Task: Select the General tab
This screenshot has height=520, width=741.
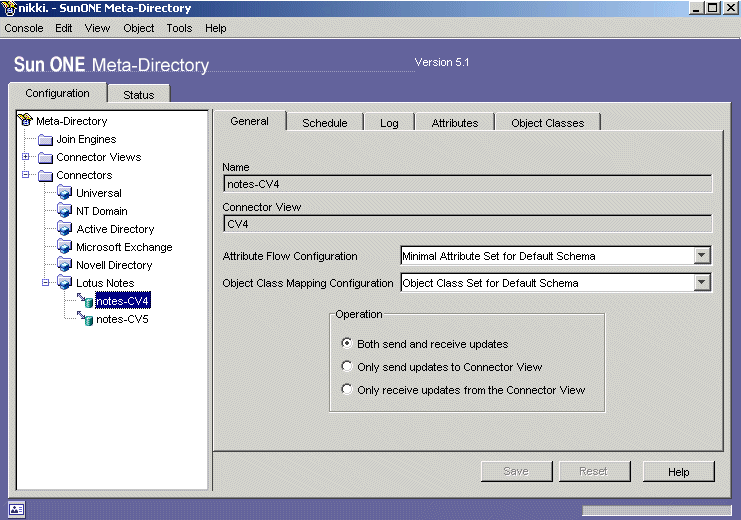Action: click(250, 121)
